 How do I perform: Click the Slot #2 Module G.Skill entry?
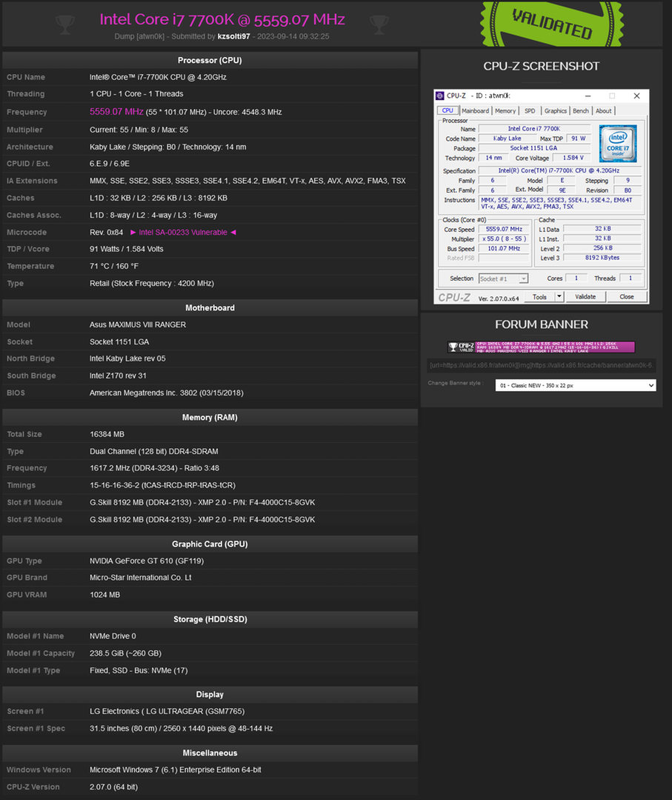click(202, 519)
